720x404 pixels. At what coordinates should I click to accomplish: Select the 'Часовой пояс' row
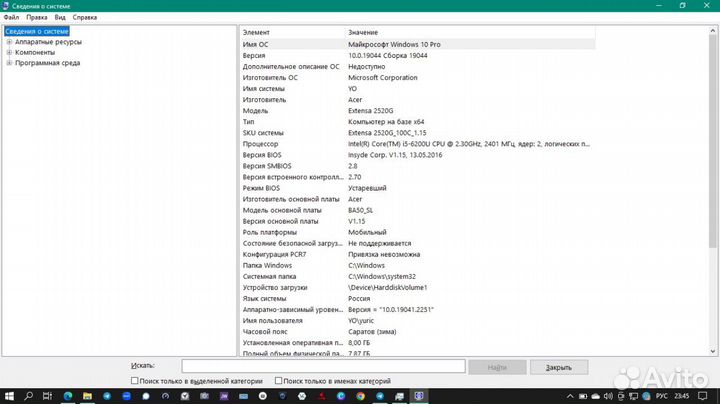[417, 331]
